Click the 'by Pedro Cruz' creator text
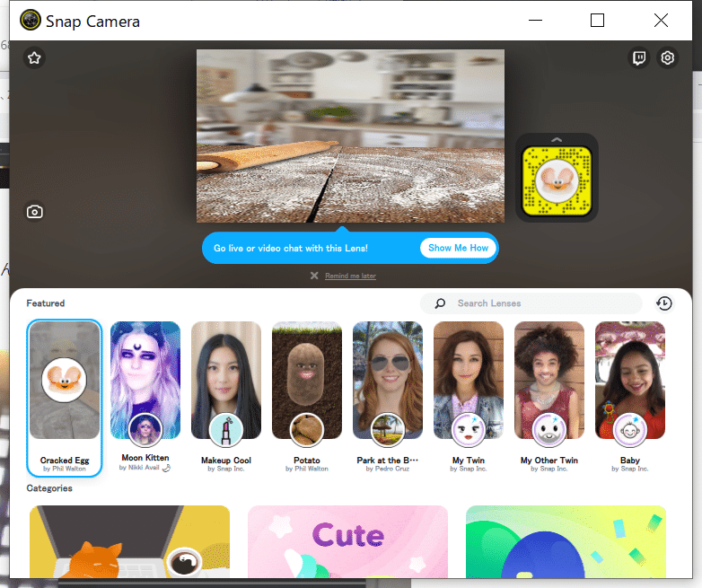Image resolution: width=702 pixels, height=588 pixels. pos(388,469)
